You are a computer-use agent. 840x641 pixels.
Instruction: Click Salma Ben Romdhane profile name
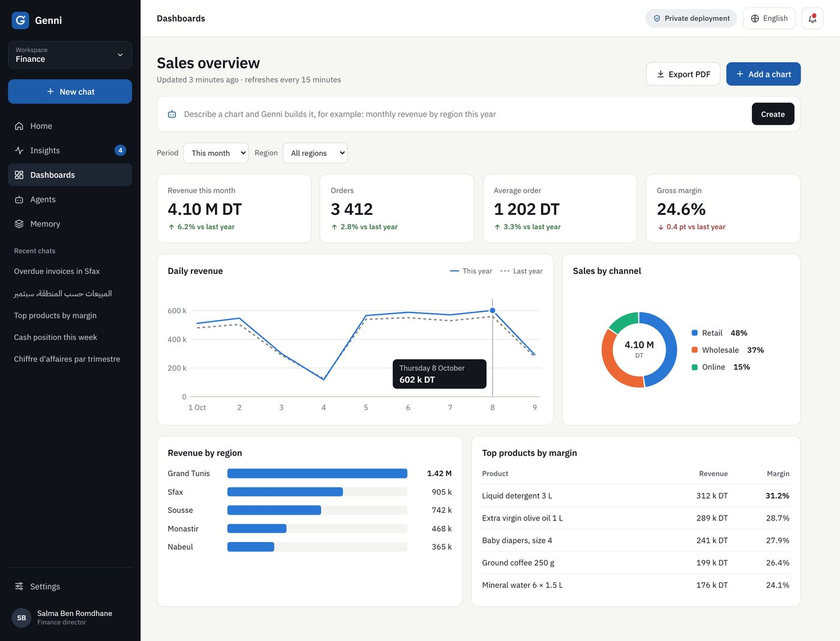click(75, 613)
